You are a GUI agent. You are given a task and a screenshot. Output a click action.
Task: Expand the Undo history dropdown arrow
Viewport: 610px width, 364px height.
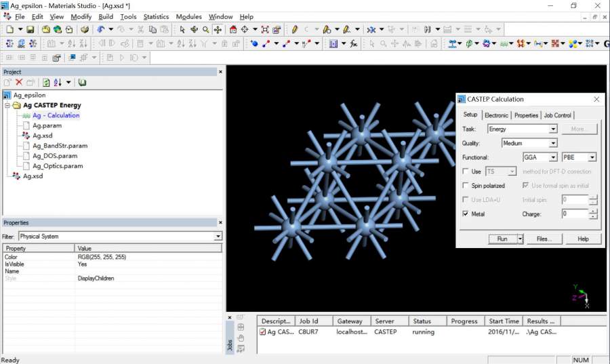[111, 30]
